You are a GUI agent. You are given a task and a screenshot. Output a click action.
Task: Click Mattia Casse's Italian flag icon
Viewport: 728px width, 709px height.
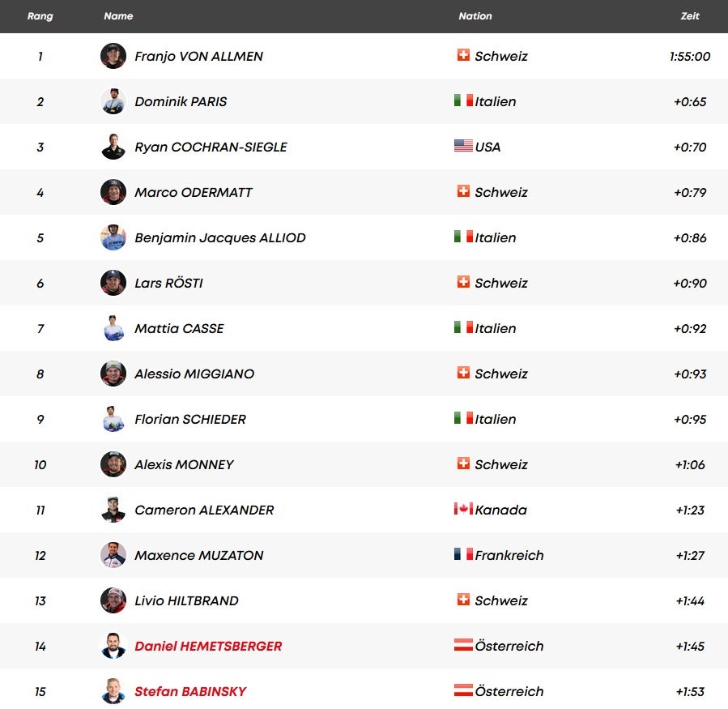[x=463, y=328]
